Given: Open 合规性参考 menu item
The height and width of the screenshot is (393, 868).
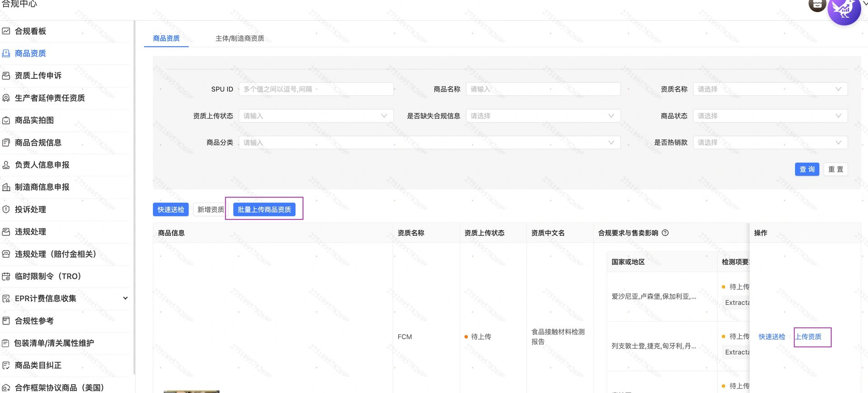Looking at the screenshot, I should tap(34, 321).
